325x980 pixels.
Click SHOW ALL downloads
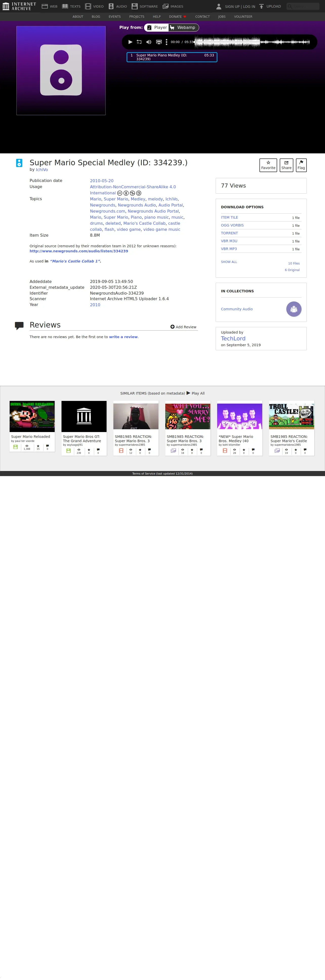tap(229, 262)
